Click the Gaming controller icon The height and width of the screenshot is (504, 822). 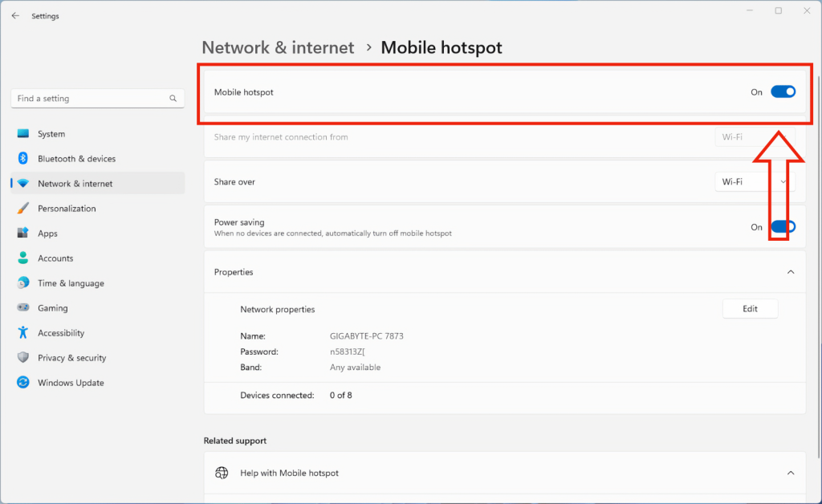pos(23,307)
